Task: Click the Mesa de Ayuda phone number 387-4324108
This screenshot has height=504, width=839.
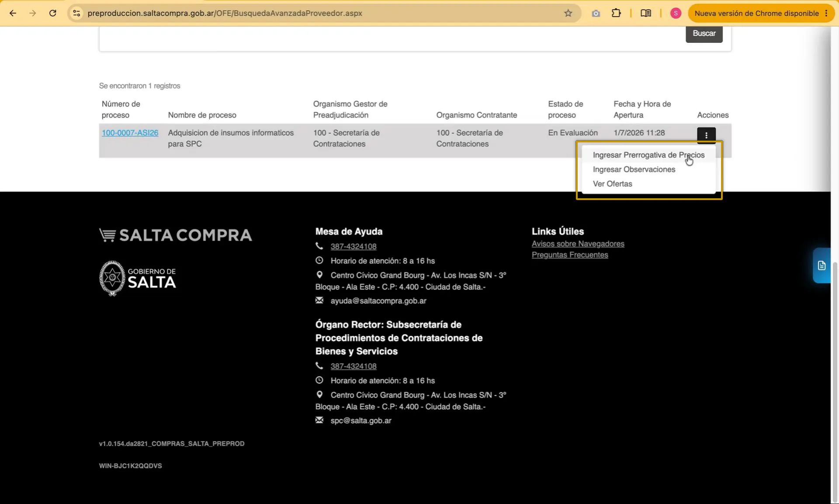Action: tap(354, 246)
